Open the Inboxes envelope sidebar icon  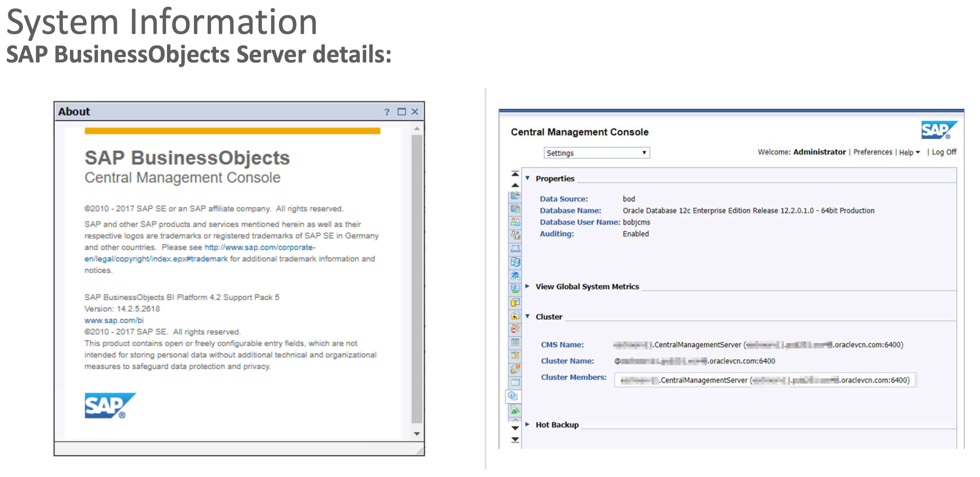pos(515,249)
